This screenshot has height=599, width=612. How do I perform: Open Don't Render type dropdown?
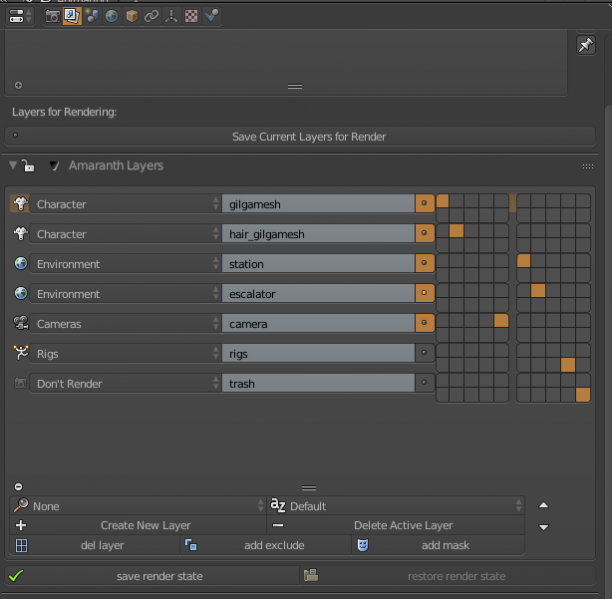(x=126, y=383)
